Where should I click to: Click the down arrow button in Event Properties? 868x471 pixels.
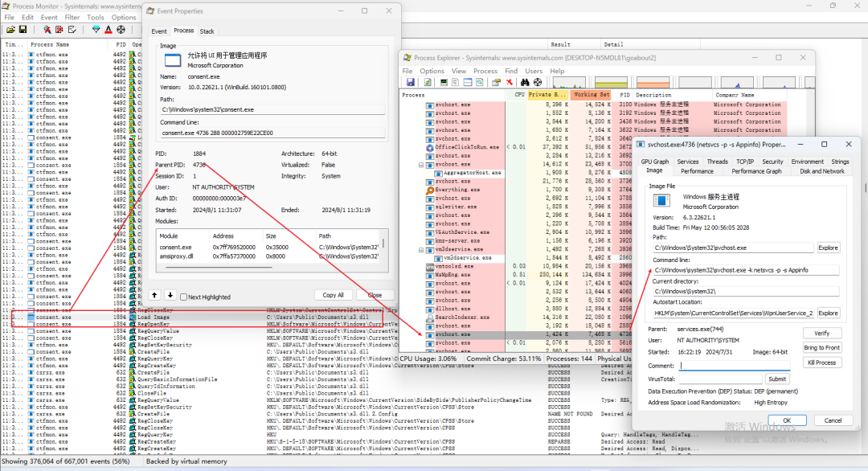click(x=170, y=296)
